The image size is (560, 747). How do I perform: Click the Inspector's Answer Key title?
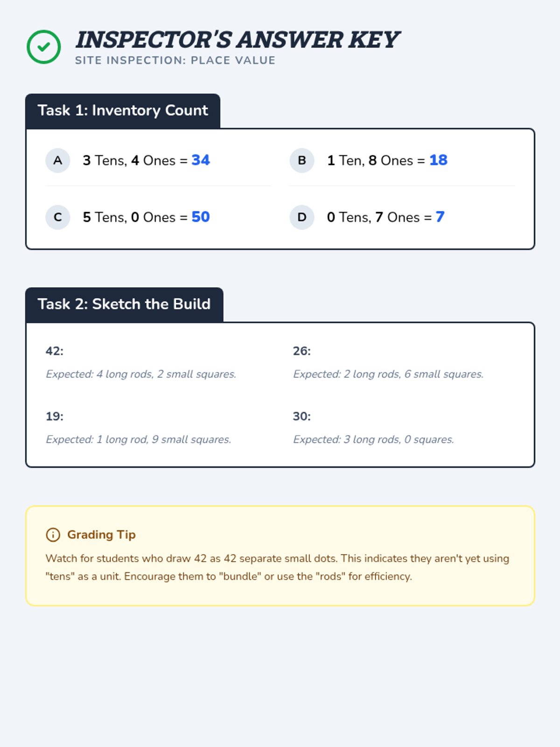tap(237, 40)
